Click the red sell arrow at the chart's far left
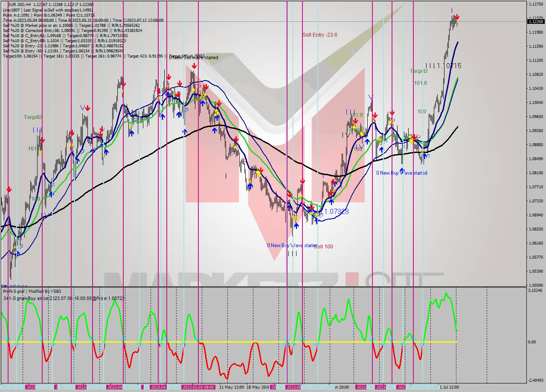 pyautogui.click(x=9, y=189)
